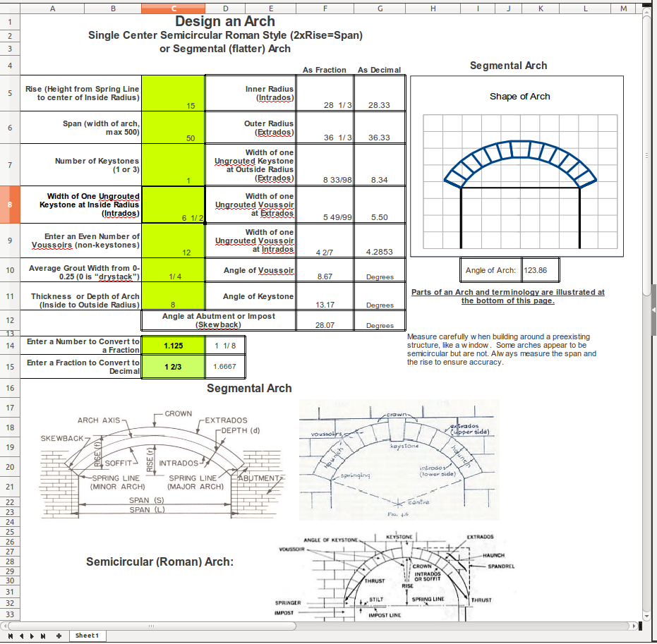Select the Span input cell containing 50
657x644 pixels.
[x=173, y=127]
